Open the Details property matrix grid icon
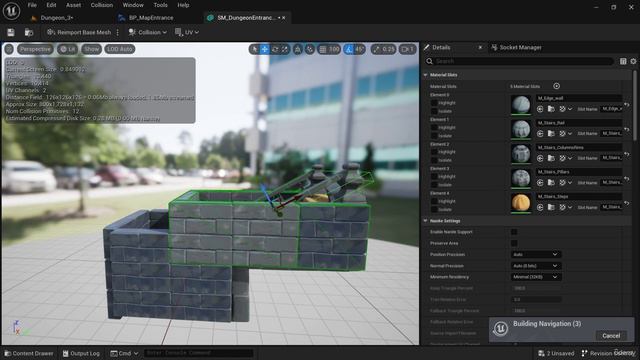This screenshot has height=360, width=640. coord(623,61)
